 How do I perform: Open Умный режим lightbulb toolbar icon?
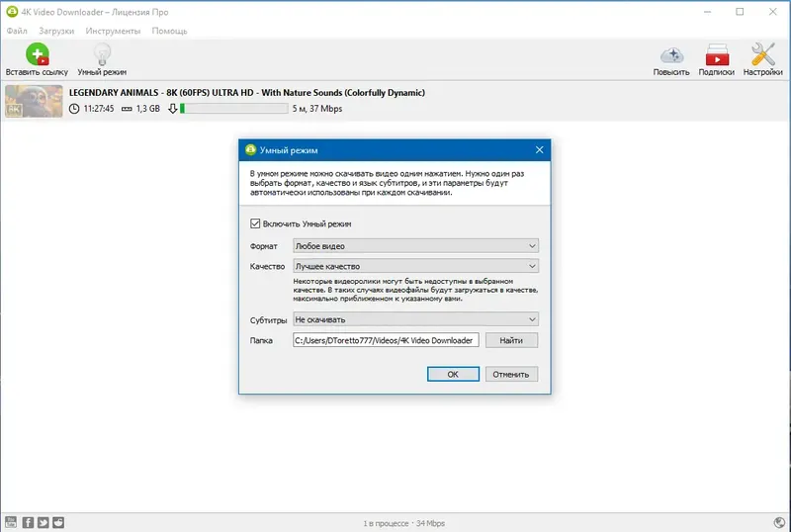point(102,54)
